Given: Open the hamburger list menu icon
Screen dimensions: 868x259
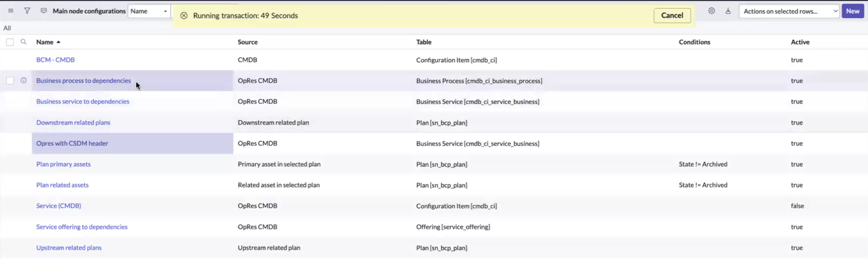Looking at the screenshot, I should (11, 11).
